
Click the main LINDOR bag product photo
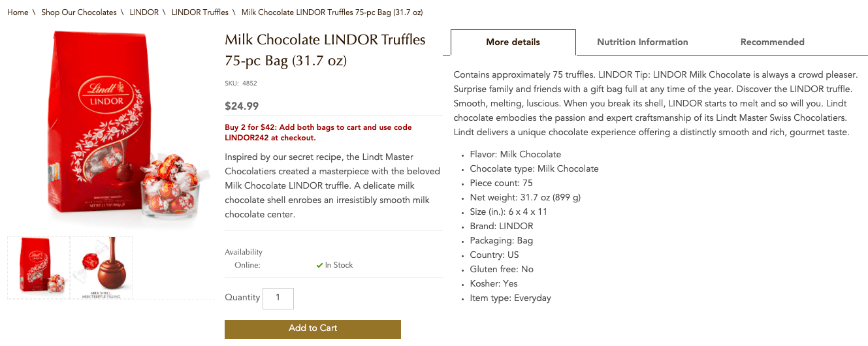pos(111,127)
